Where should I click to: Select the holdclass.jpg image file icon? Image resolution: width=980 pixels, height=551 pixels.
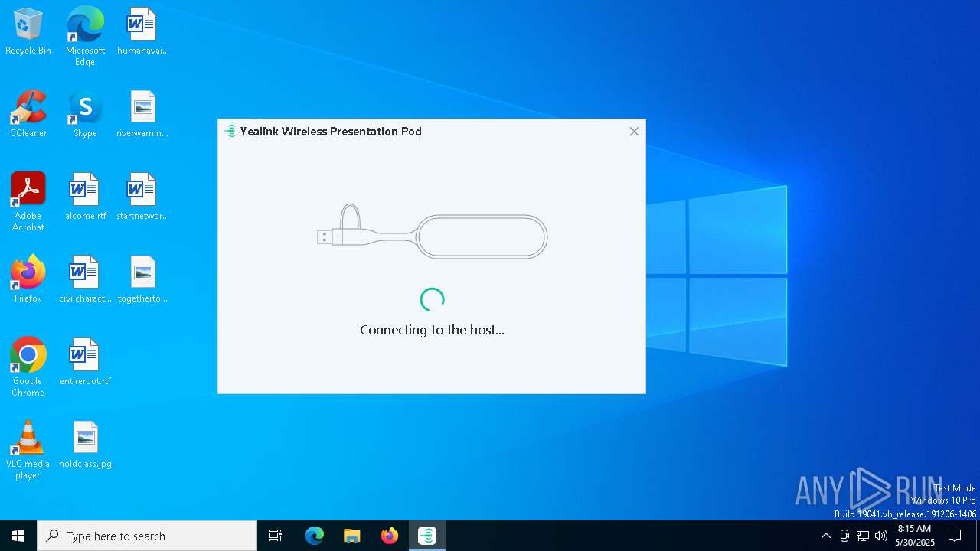[x=85, y=445]
